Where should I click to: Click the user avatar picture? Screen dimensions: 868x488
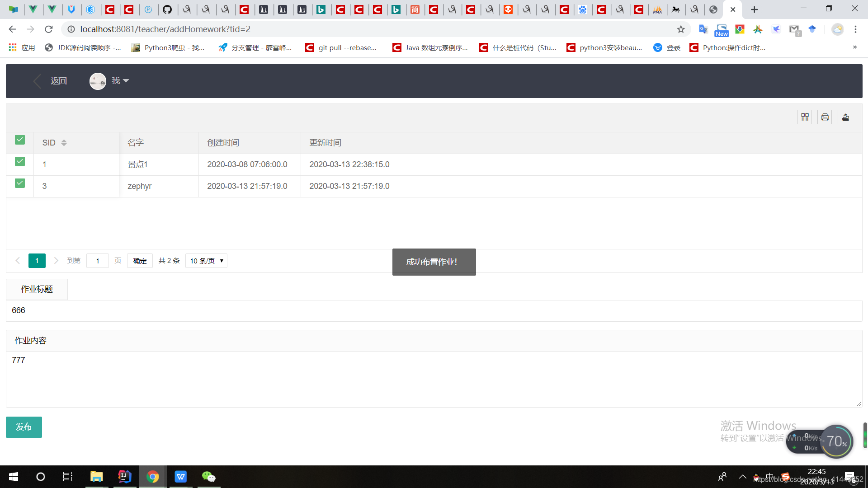tap(98, 81)
